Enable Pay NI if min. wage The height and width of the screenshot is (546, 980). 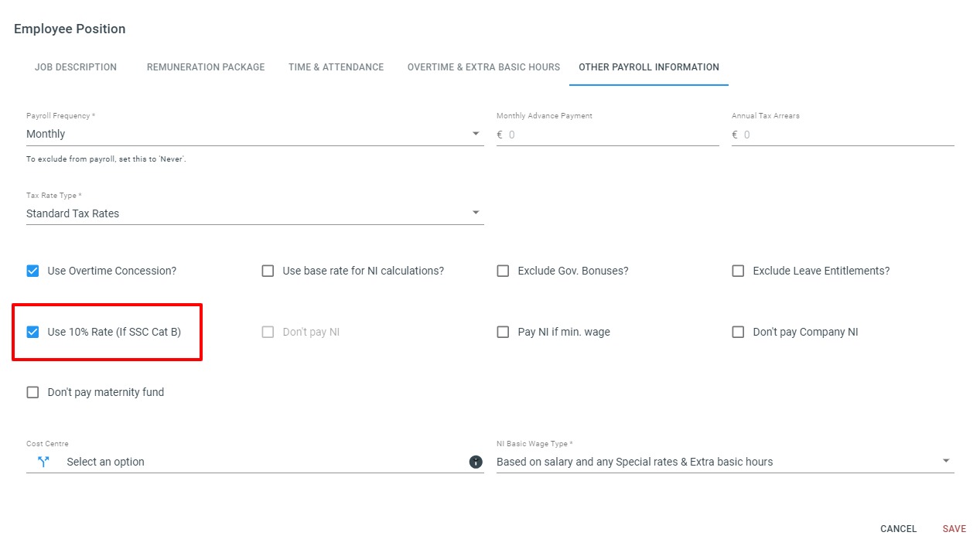click(503, 332)
